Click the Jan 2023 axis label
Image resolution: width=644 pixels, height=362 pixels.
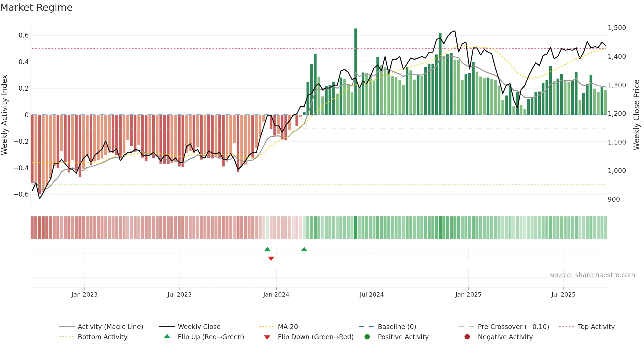pos(85,294)
